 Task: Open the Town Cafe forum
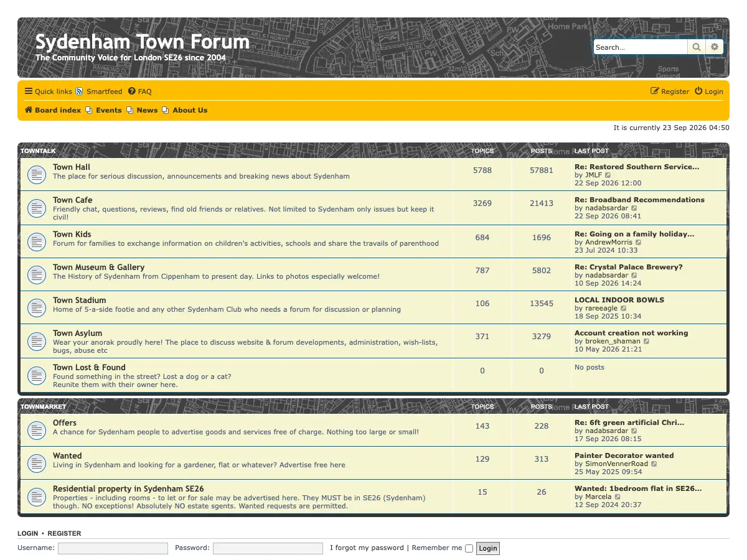(x=73, y=200)
